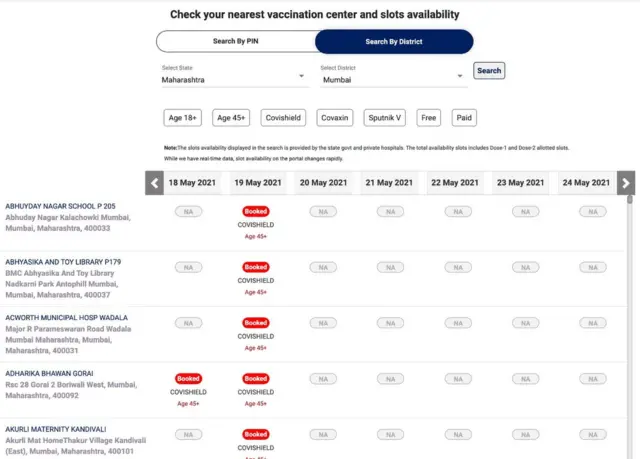Toggle the Age 18+ filter
This screenshot has height=459, width=640.
pyautogui.click(x=184, y=118)
